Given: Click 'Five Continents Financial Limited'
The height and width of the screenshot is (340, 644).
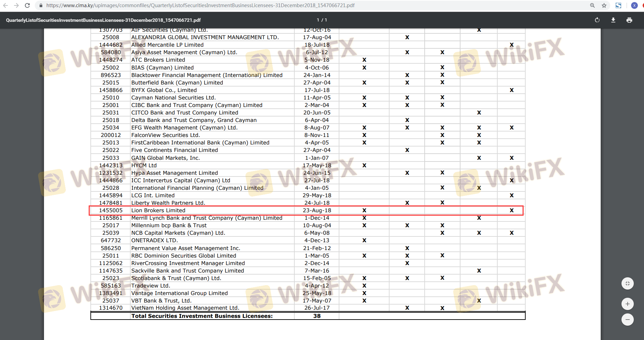Looking at the screenshot, I should (175, 150).
